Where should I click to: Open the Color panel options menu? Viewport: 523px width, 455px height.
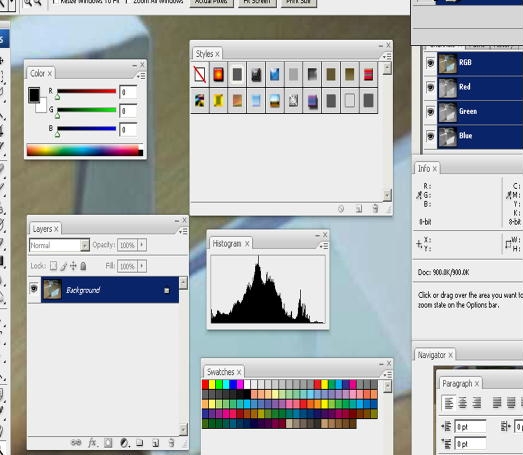(141, 76)
